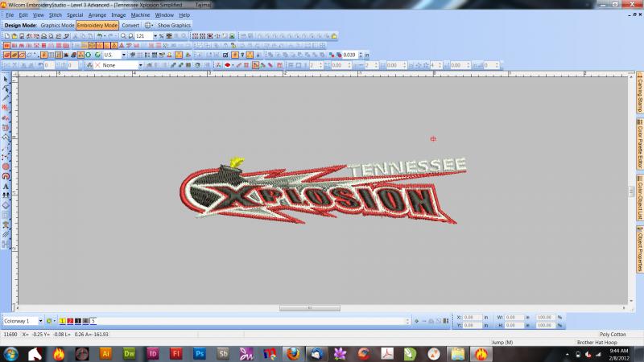Select the Lettering A tool
The height and width of the screenshot is (362, 644).
[x=6, y=187]
